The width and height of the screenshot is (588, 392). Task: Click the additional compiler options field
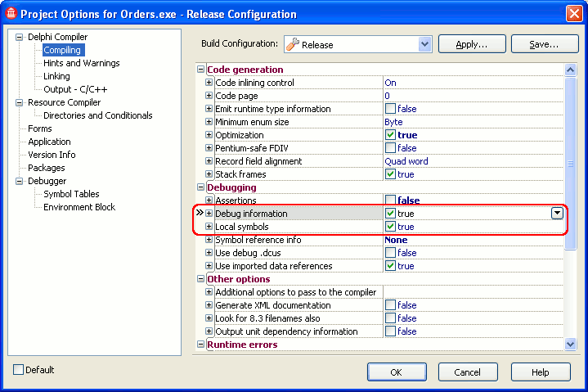pos(473,292)
